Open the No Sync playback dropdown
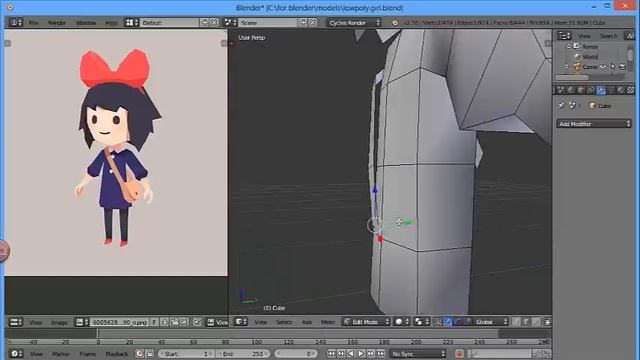Viewport: 640px width, 360px height. click(418, 353)
